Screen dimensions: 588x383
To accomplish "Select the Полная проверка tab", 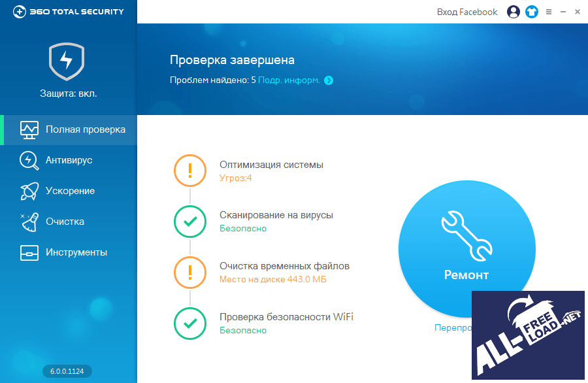I will click(x=85, y=129).
